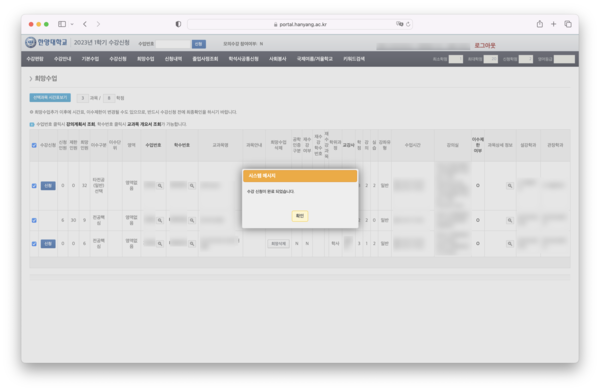Add a new Safari tab
The width and height of the screenshot is (600, 391).
(x=553, y=24)
